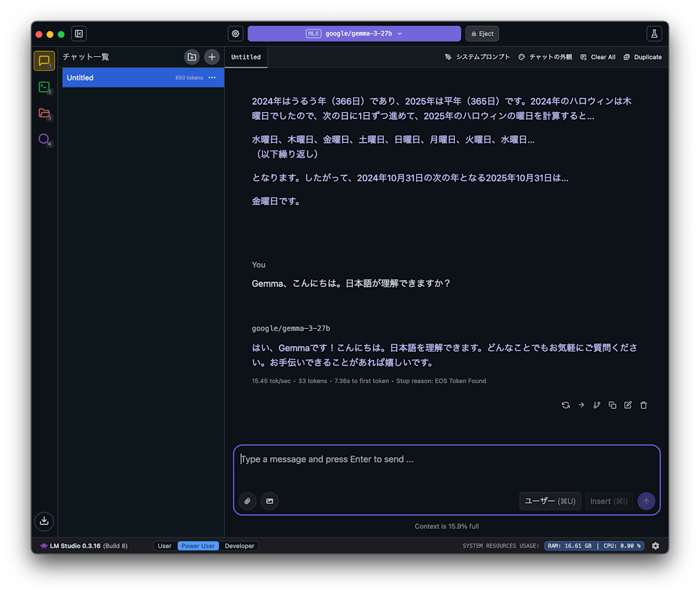Branch the conversation from this message

[x=597, y=405]
